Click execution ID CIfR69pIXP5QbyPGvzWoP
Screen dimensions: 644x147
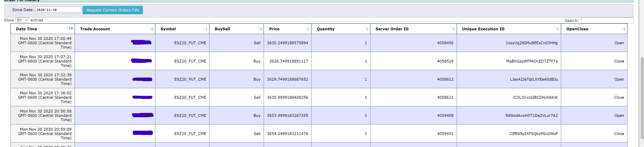point(534,134)
